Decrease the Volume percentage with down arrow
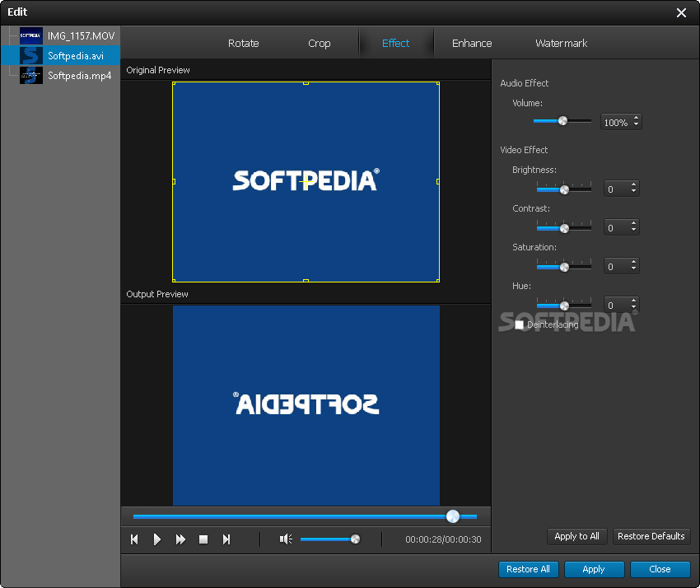 (636, 125)
